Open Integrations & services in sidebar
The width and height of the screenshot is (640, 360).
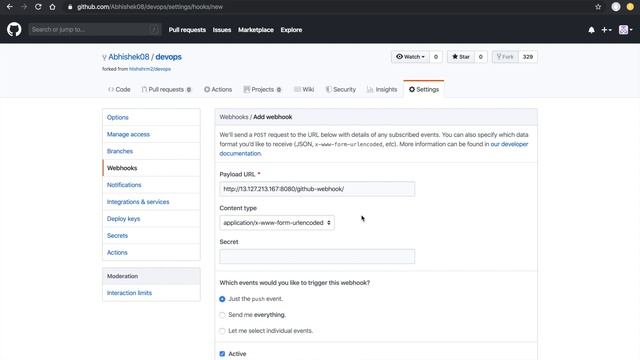pyautogui.click(x=151, y=202)
